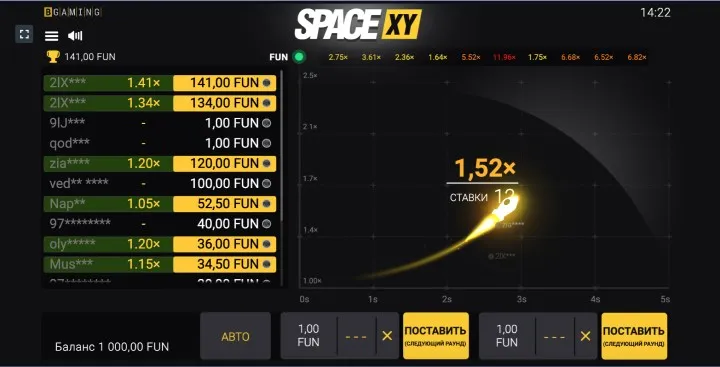720x367 pixels.
Task: Click second bet amount 1,00 FUN field
Action: tap(507, 336)
